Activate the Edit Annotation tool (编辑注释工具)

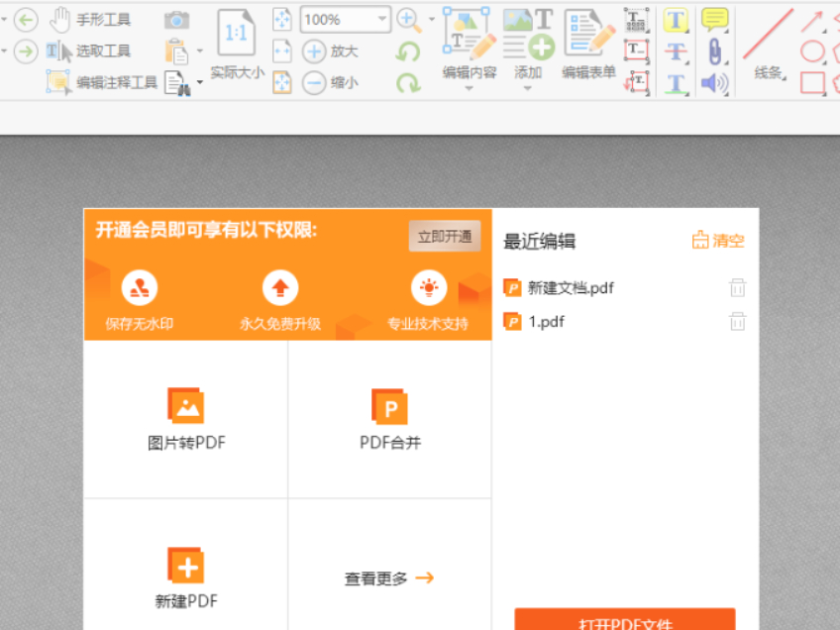tap(102, 82)
